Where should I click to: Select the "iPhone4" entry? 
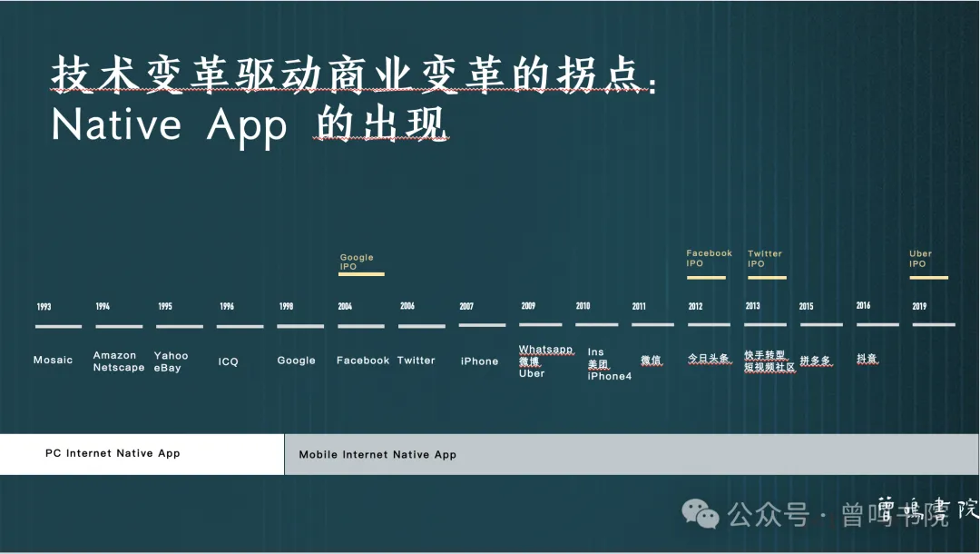[610, 376]
